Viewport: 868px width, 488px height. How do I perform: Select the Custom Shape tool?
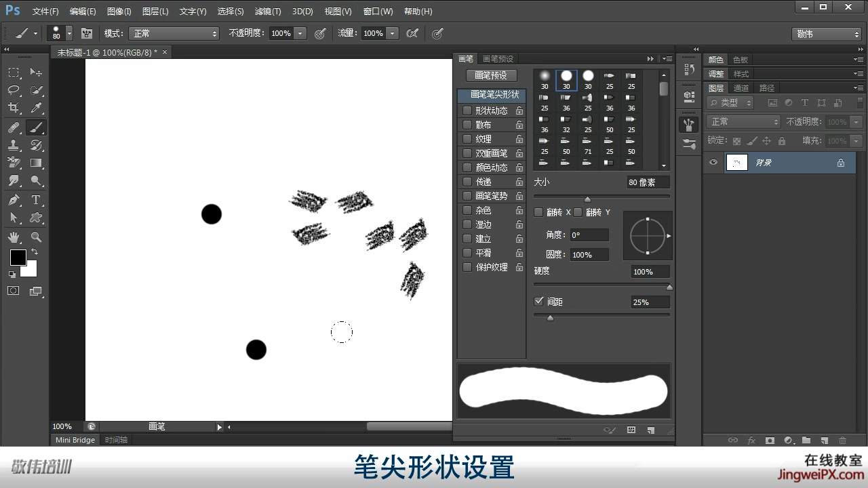pyautogui.click(x=36, y=218)
